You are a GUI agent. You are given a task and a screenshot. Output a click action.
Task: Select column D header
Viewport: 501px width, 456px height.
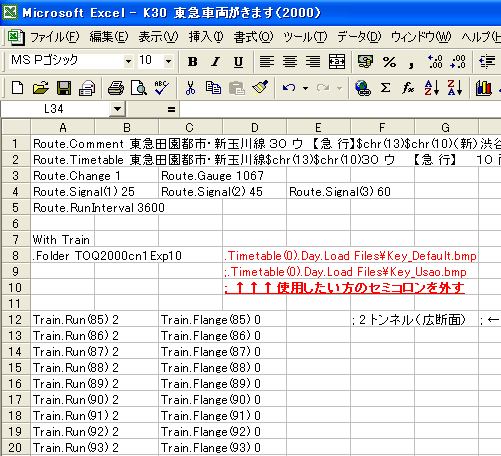pos(255,128)
